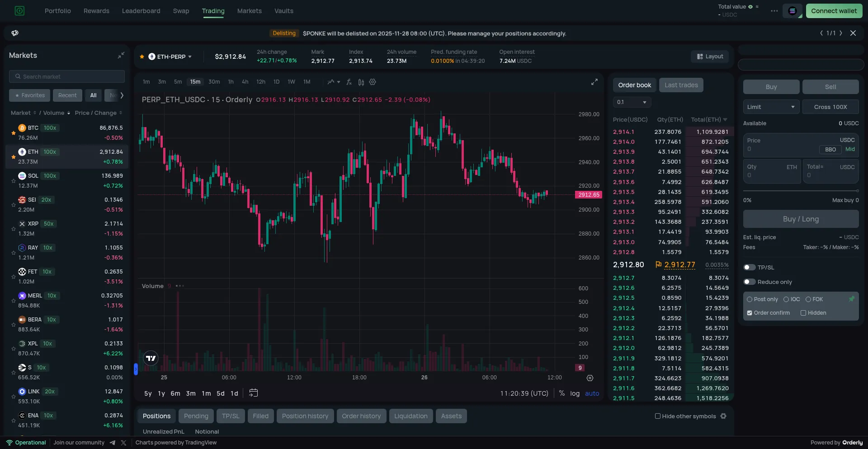Viewport: 868px width, 449px height.
Task: Expand chart to fullscreen
Action: [x=594, y=82]
